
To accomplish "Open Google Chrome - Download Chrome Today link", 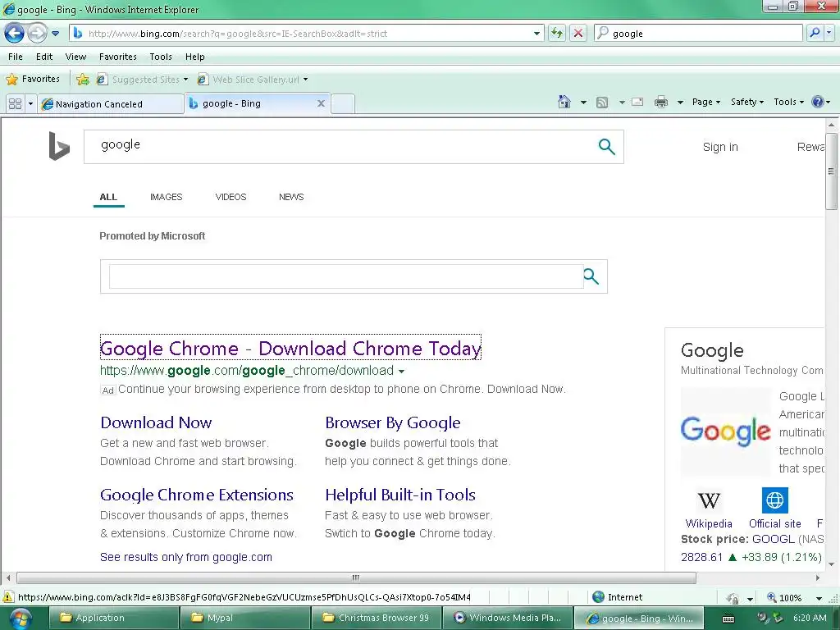I will click(290, 348).
